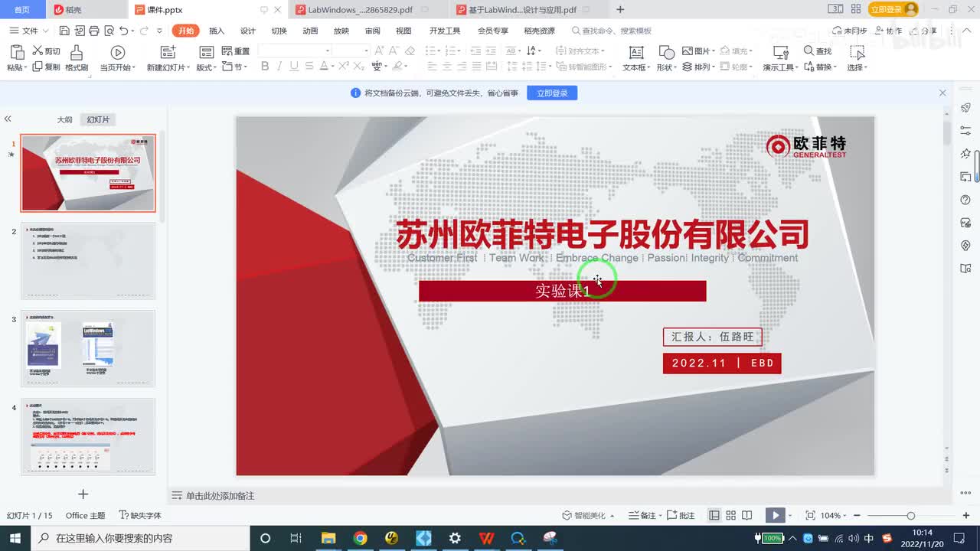Switch to normal view in status bar

click(x=714, y=516)
